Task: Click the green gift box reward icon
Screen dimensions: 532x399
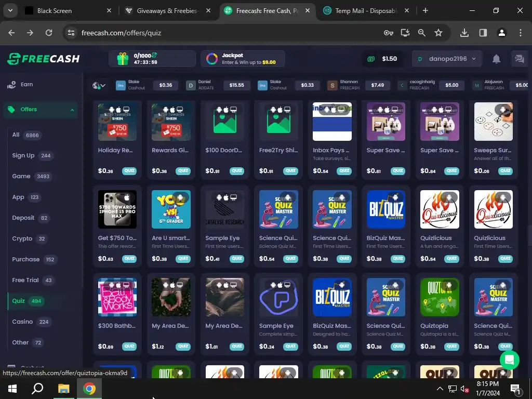Action: point(123,59)
